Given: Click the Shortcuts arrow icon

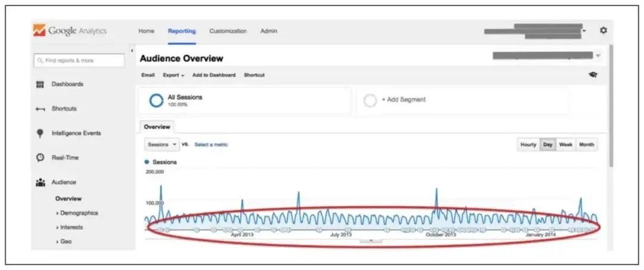Looking at the screenshot, I should pyautogui.click(x=40, y=109).
